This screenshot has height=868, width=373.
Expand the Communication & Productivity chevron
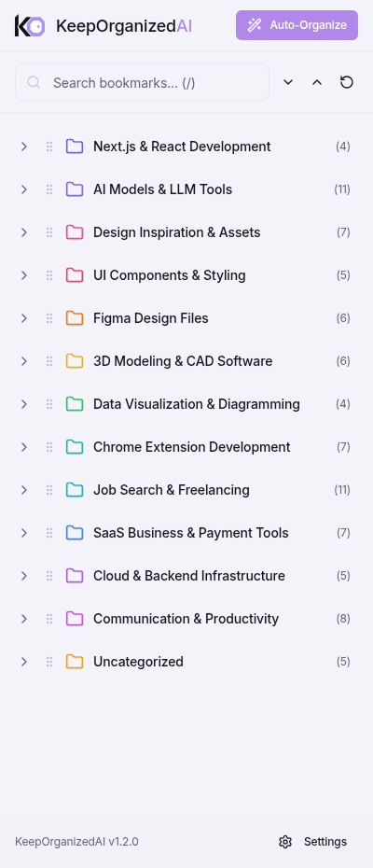click(24, 619)
